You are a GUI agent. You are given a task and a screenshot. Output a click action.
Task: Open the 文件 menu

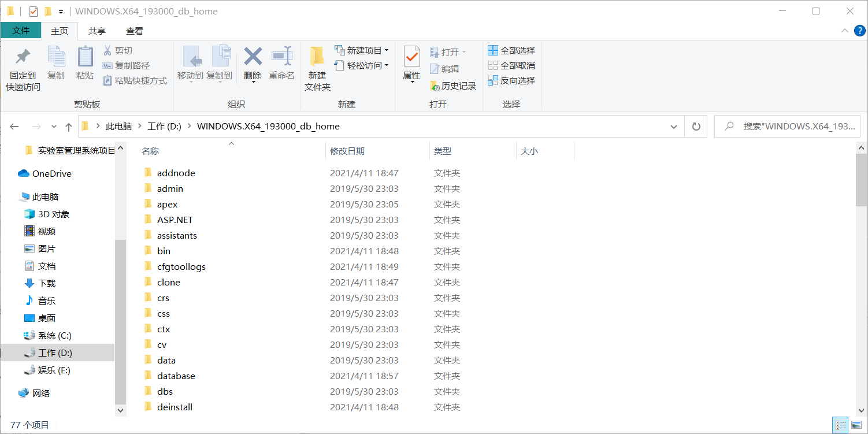pos(21,31)
